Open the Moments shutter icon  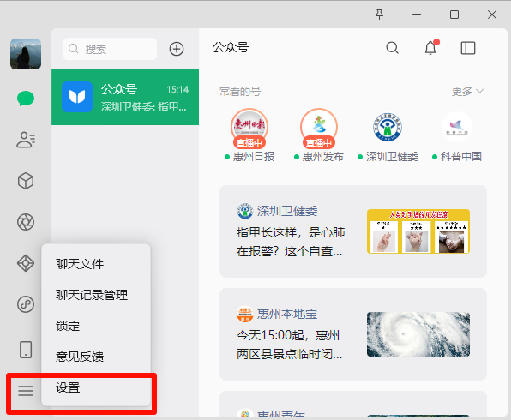point(26,222)
